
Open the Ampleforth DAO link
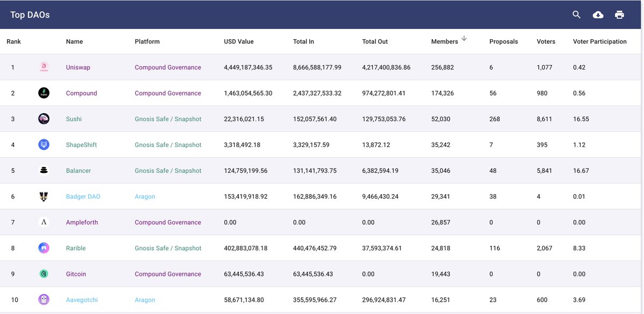click(82, 222)
